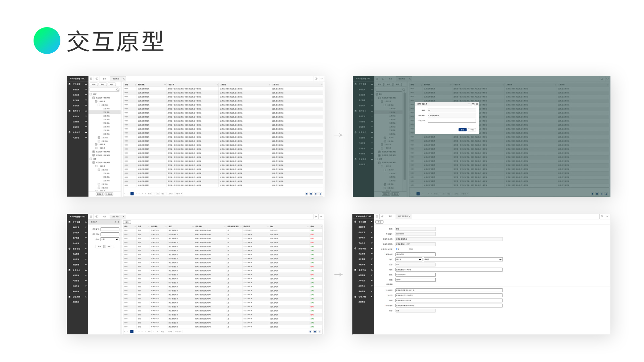The width and height of the screenshot is (644, 362).
Task: Click 修改 button above 货权单位 table
Action: point(127,222)
